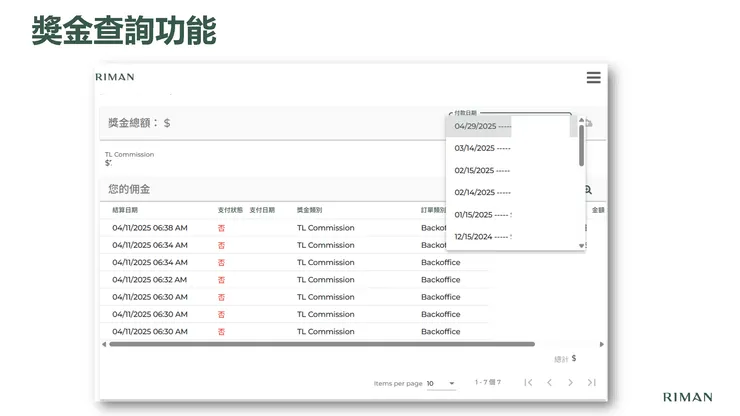Click the 您的佣金 section heading
The width and height of the screenshot is (740, 416).
click(x=129, y=189)
